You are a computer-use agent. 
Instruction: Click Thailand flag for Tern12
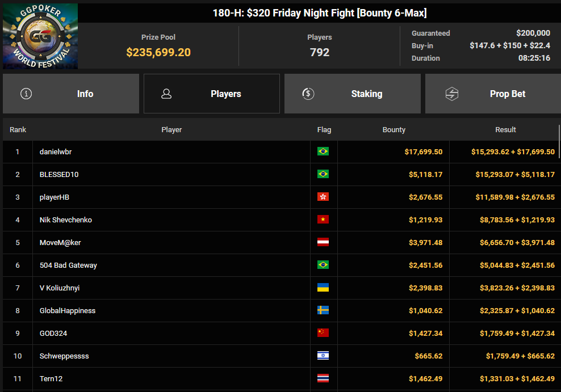323,378
